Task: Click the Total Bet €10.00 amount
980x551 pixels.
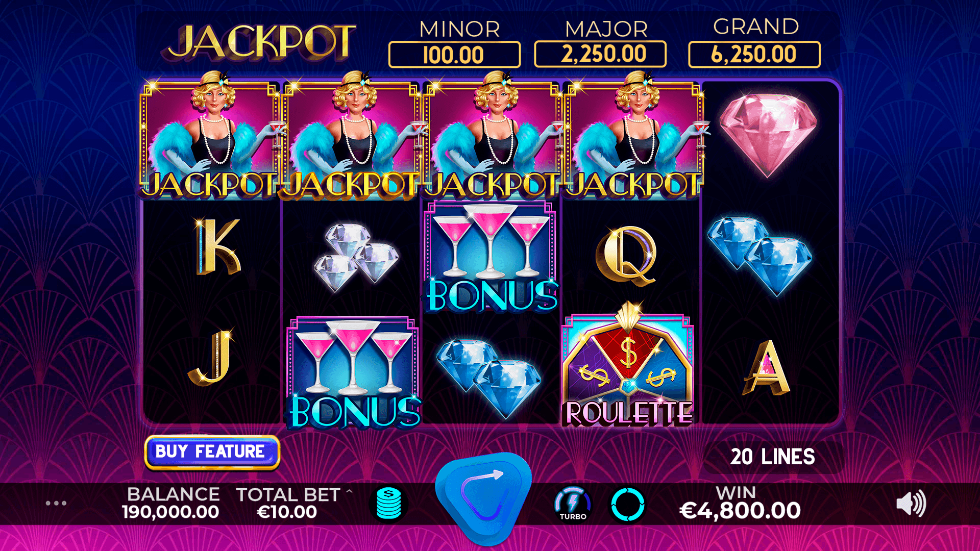Action: pos(286,512)
